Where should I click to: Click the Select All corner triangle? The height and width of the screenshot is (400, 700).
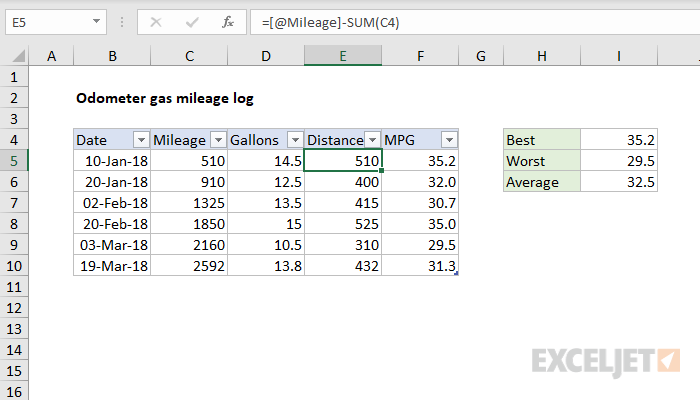pyautogui.click(x=18, y=56)
